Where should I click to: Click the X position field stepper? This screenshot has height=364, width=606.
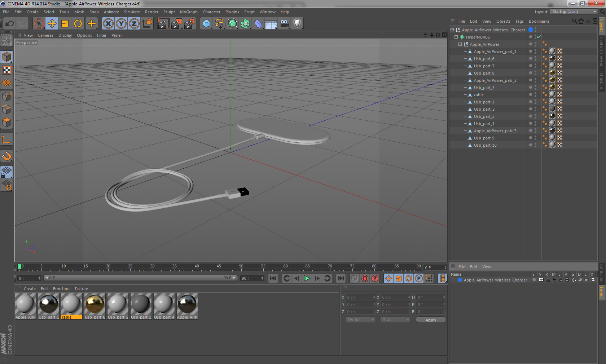(x=374, y=297)
